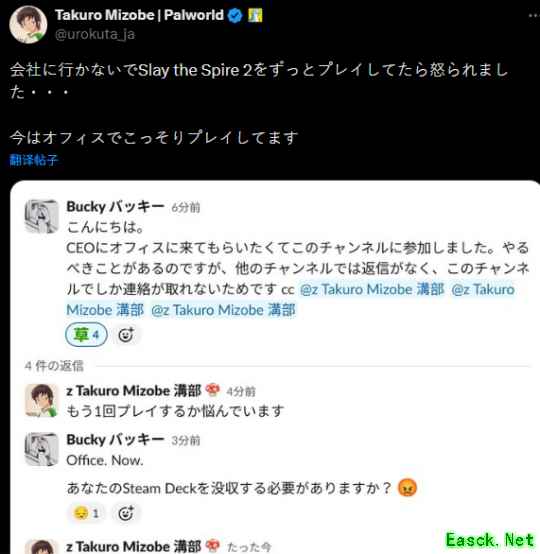Click the 翻译帖子 translate post link
The image size is (540, 554).
[34, 160]
